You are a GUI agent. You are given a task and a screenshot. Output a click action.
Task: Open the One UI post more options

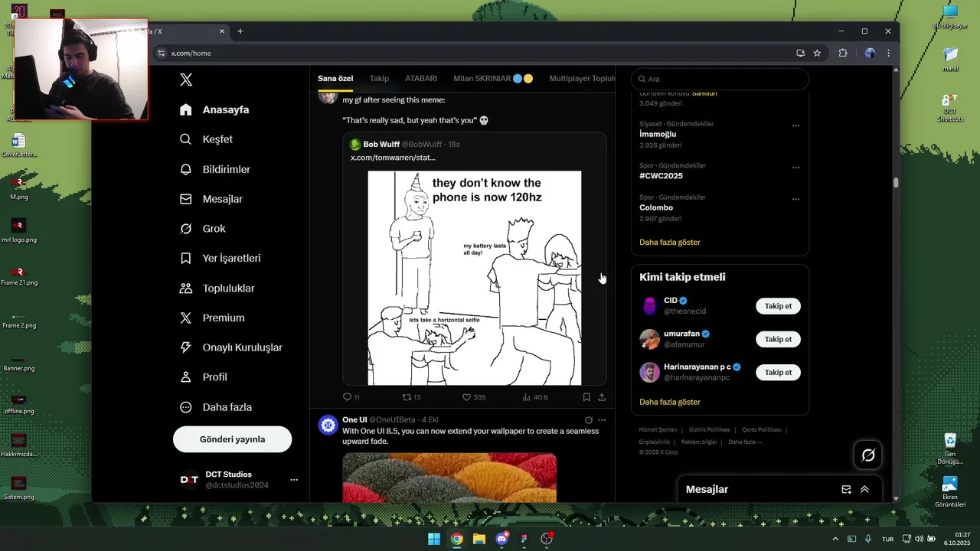point(602,420)
